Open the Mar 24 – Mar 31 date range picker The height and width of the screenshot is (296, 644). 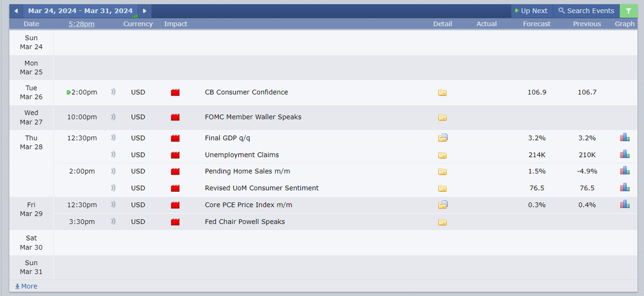coord(80,11)
